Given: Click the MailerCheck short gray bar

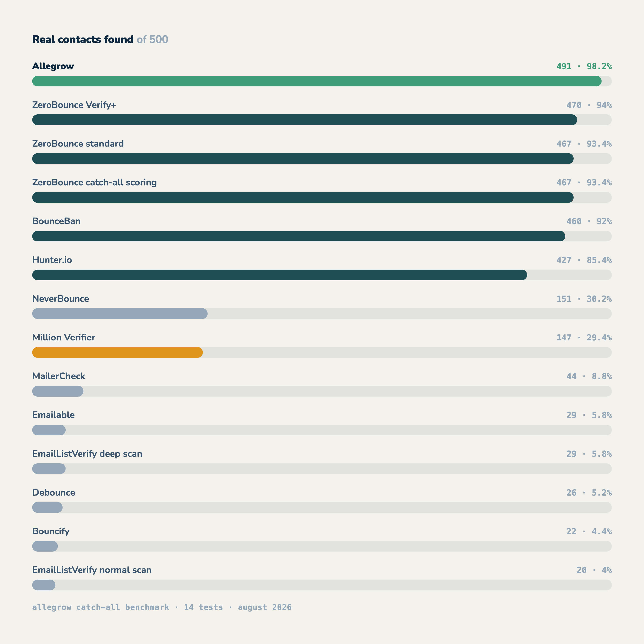Looking at the screenshot, I should pyautogui.click(x=58, y=391).
